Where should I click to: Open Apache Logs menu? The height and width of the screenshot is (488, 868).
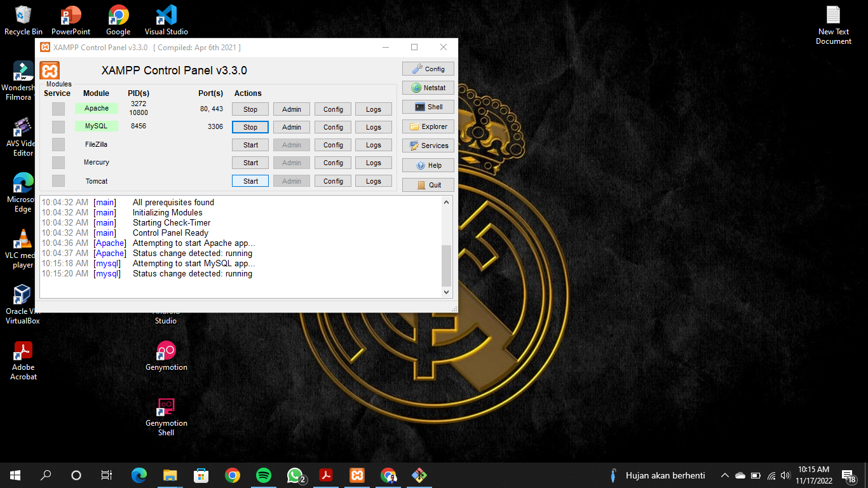tap(374, 109)
